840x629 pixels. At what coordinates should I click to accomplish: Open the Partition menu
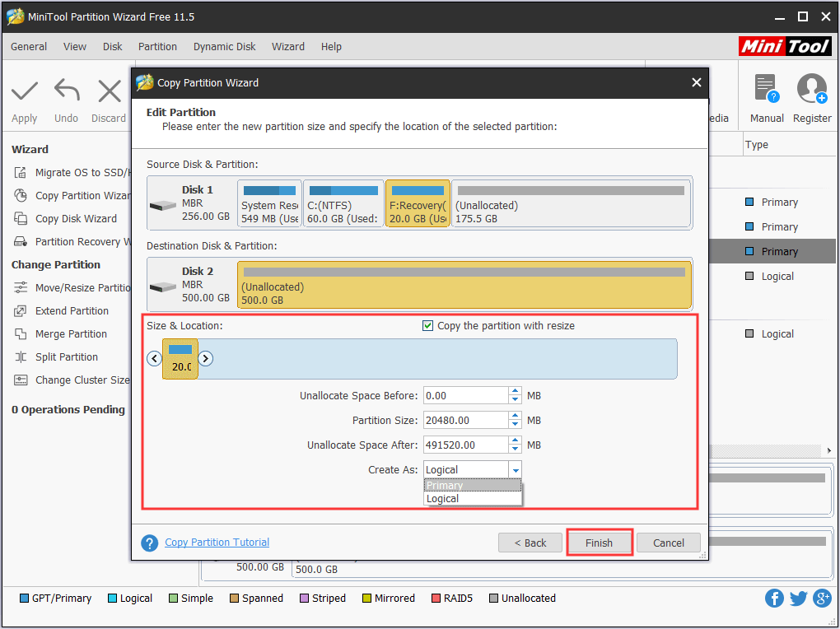click(x=157, y=47)
